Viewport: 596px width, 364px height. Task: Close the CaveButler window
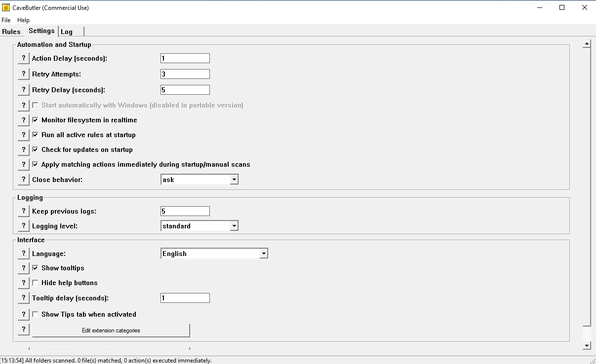point(585,8)
